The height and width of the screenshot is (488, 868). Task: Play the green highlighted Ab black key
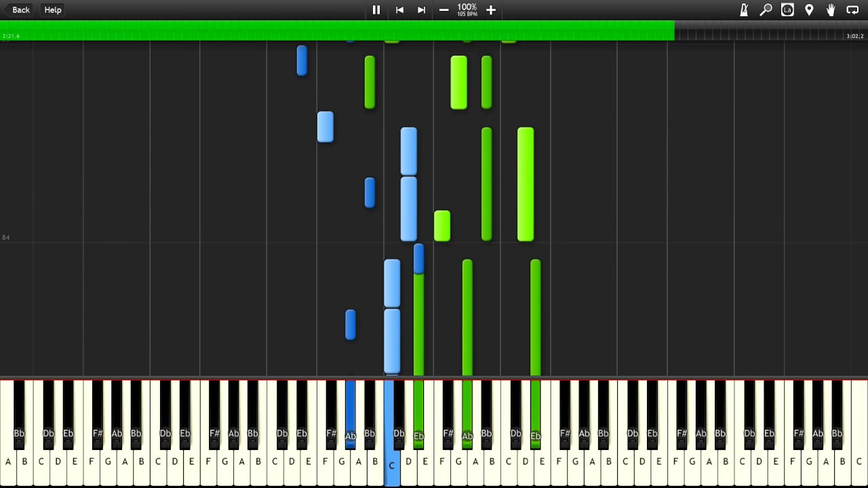click(x=467, y=413)
